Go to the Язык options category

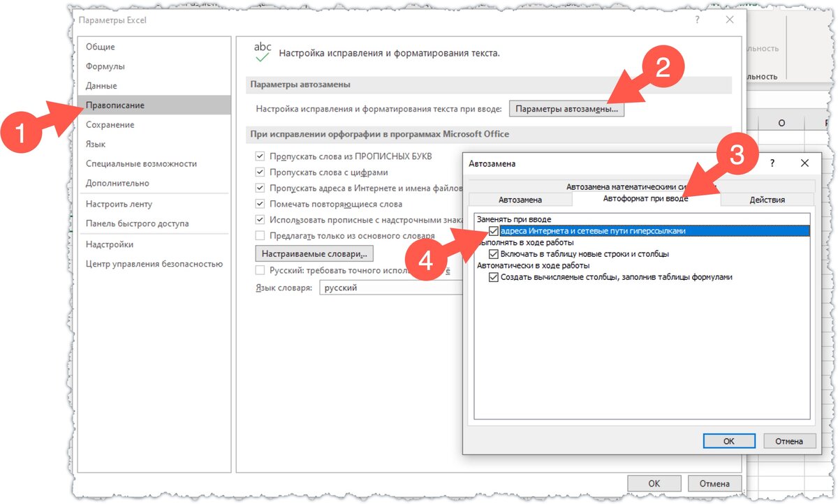click(96, 144)
